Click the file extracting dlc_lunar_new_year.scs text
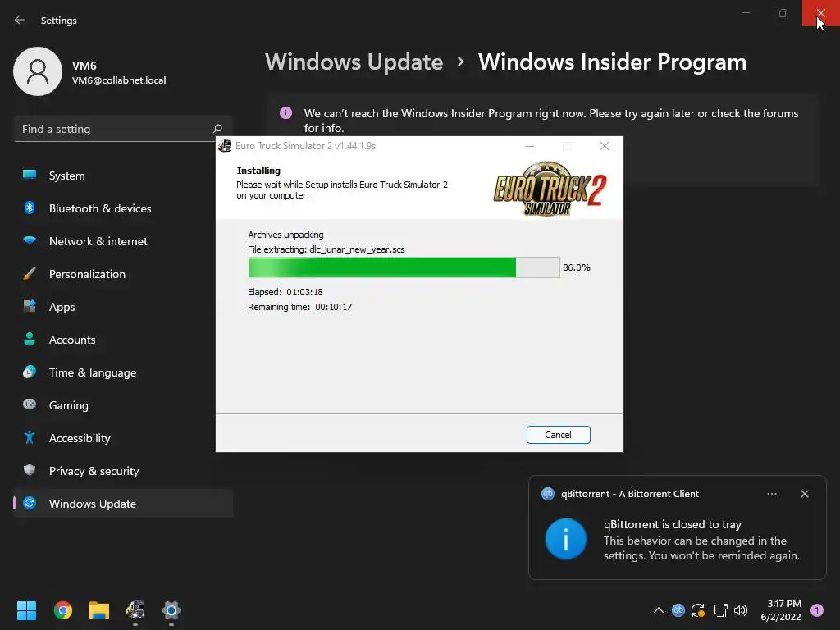This screenshot has width=840, height=630. [x=326, y=249]
